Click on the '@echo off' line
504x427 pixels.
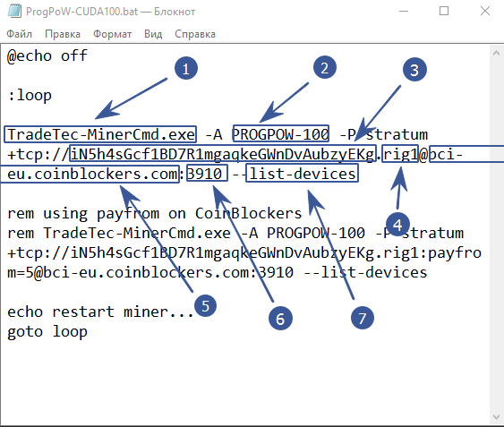tap(47, 56)
